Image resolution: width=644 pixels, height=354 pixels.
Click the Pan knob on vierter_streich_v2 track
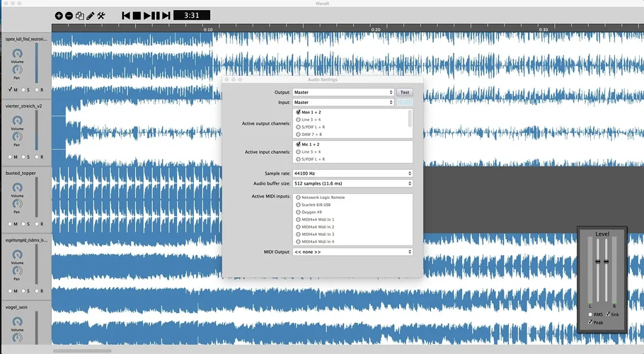tap(17, 137)
